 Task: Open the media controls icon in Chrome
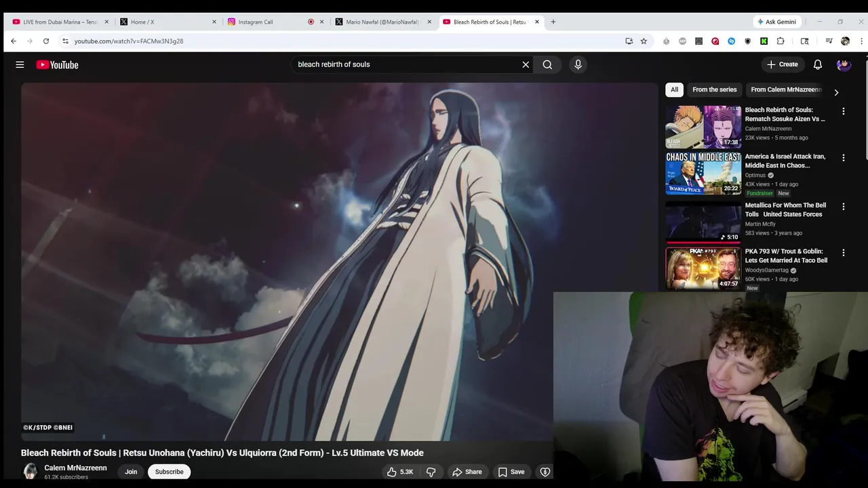(829, 41)
